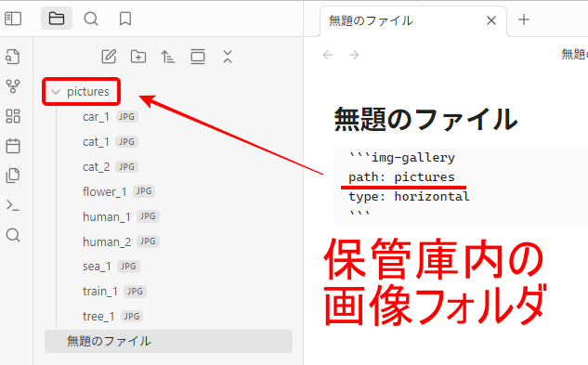This screenshot has width=588, height=365.
Task: Click the note title heading 無題のファイル
Action: click(425, 119)
